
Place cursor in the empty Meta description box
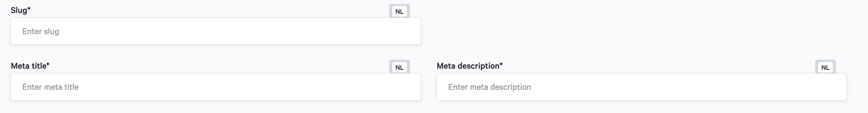point(642,87)
